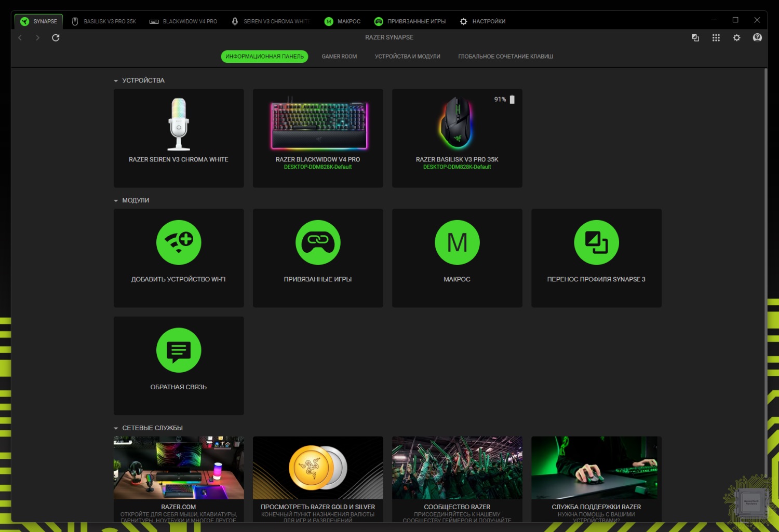Open the Устройства и модули tab

[407, 57]
